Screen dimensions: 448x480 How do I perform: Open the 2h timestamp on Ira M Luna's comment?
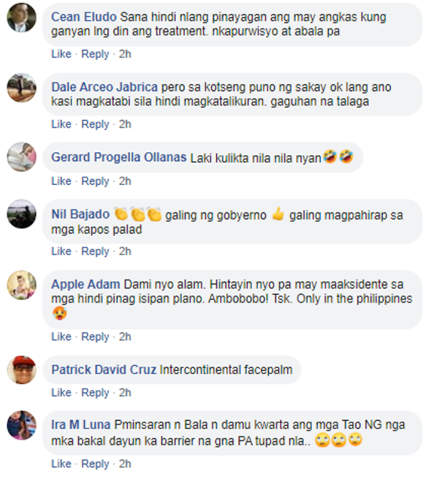125,463
